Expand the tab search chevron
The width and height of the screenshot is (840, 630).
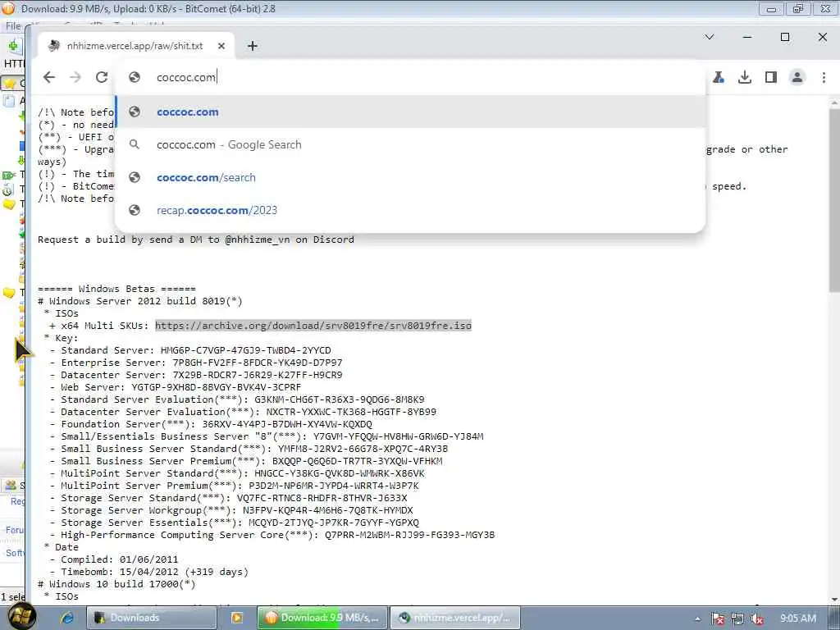click(x=710, y=37)
